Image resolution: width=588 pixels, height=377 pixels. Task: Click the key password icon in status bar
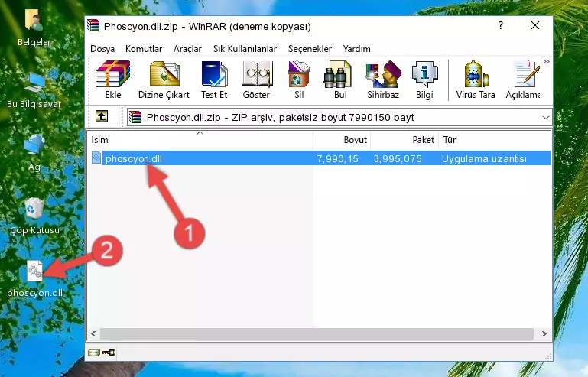(x=109, y=353)
